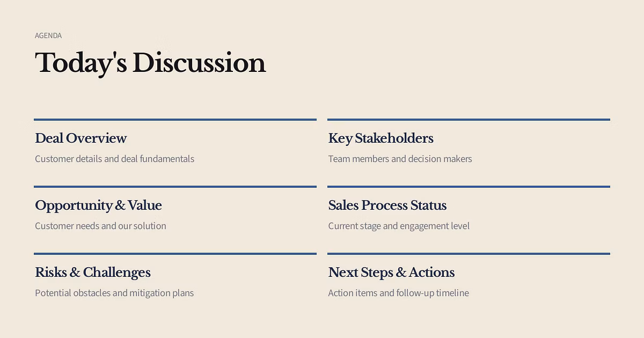
Task: Select the Today's Discussion title
Action: 150,63
